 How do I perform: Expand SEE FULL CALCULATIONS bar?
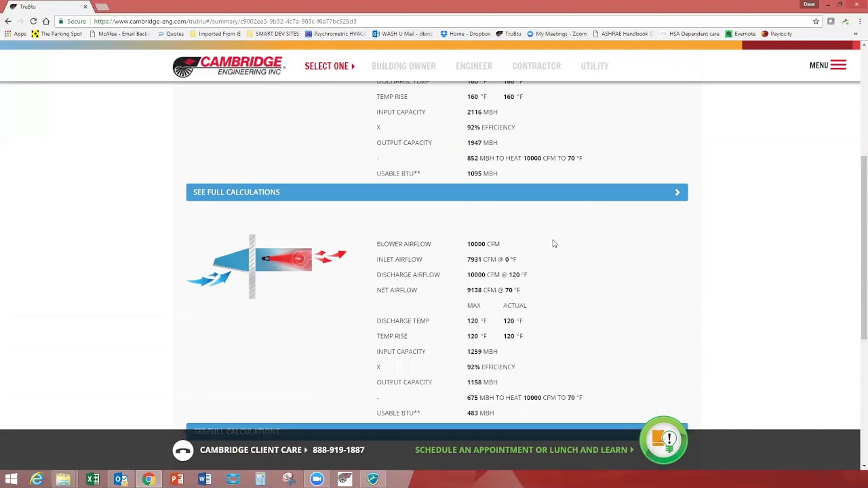pos(437,192)
